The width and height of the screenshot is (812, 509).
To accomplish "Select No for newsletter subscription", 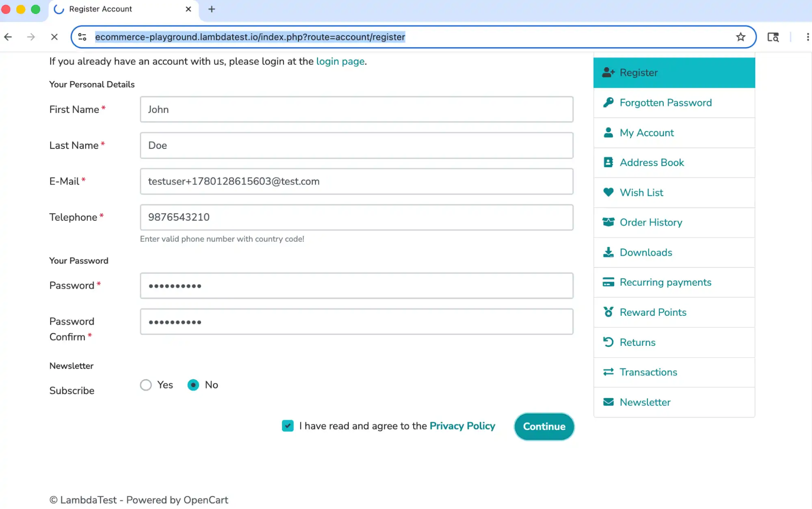I will [193, 385].
